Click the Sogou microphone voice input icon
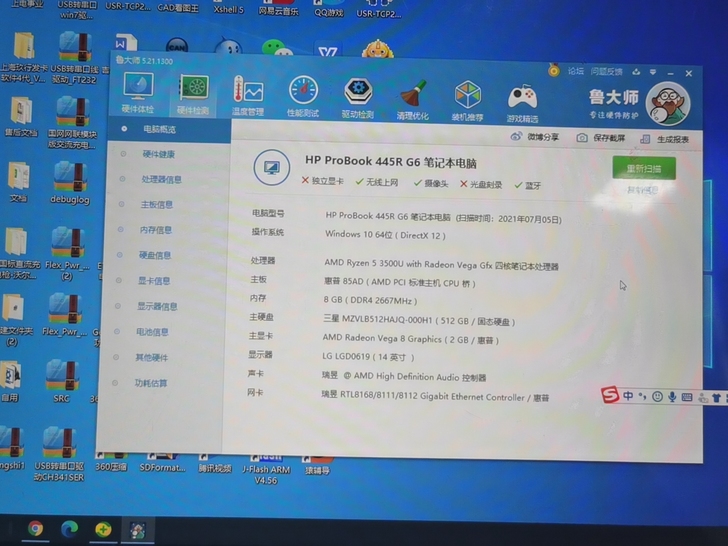This screenshot has height=546, width=728. tap(672, 397)
